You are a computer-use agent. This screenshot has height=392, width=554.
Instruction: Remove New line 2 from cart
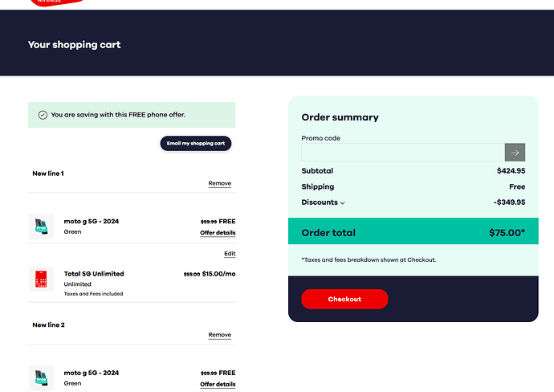(219, 335)
